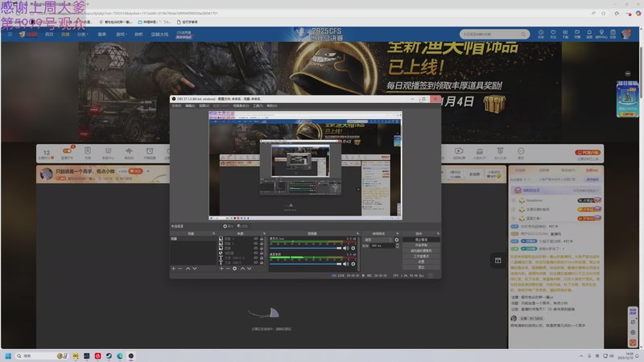Click picture-in-picture icon at player right edge
This screenshot has width=644, height=362.
pos(497,260)
